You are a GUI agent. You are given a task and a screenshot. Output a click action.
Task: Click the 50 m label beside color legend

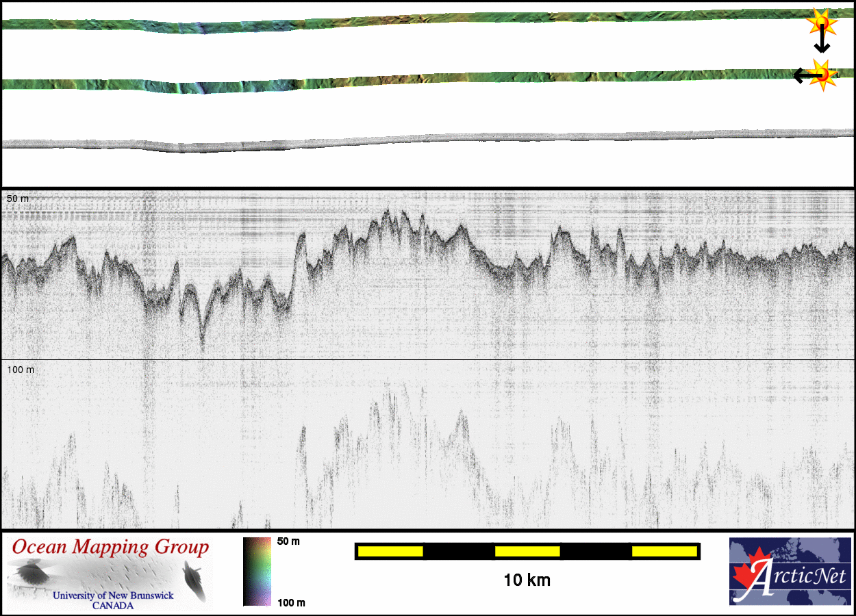288,541
